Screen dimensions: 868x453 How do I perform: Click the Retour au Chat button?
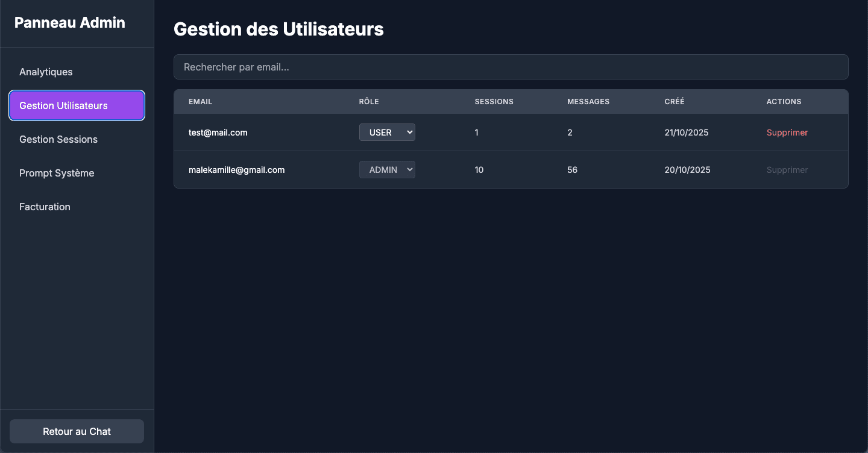(x=77, y=431)
